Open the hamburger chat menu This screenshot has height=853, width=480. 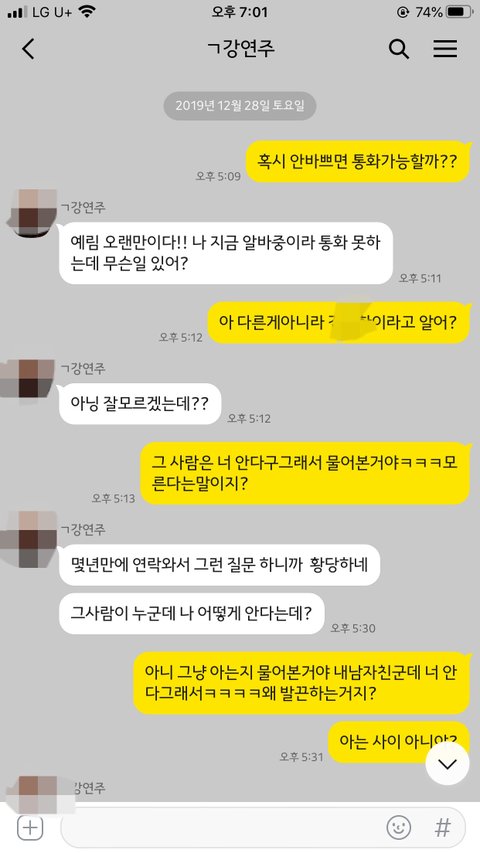[445, 49]
